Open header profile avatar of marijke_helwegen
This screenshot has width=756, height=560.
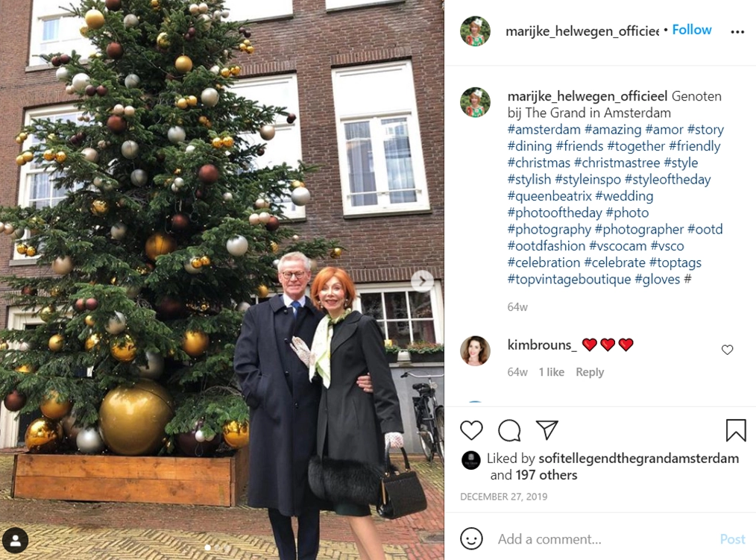click(x=475, y=31)
